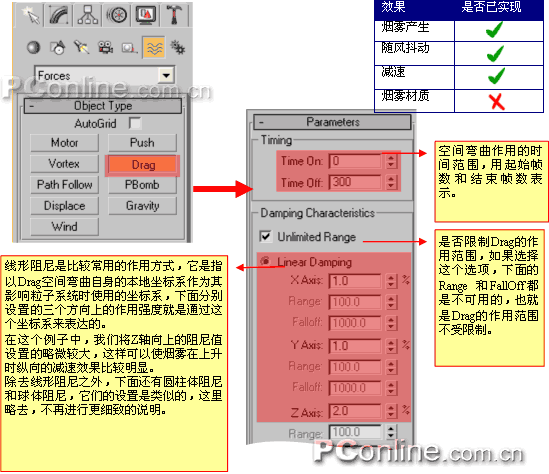
Task: Click the green checkmark beside 减速
Action: click(496, 76)
